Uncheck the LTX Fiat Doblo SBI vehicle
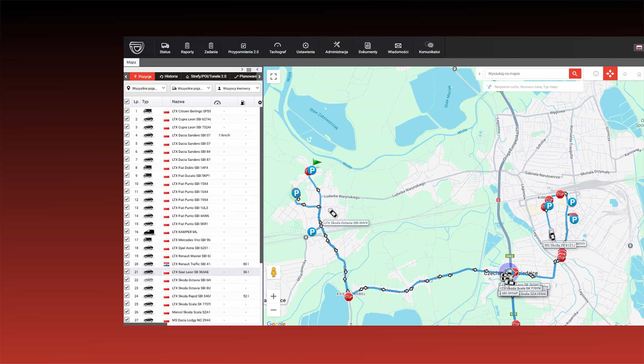The image size is (644, 364). (x=127, y=167)
